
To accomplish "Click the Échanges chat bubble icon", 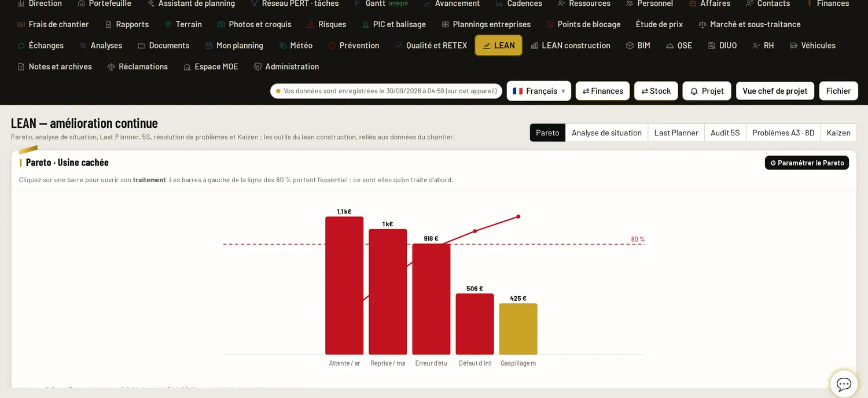I will (21, 46).
